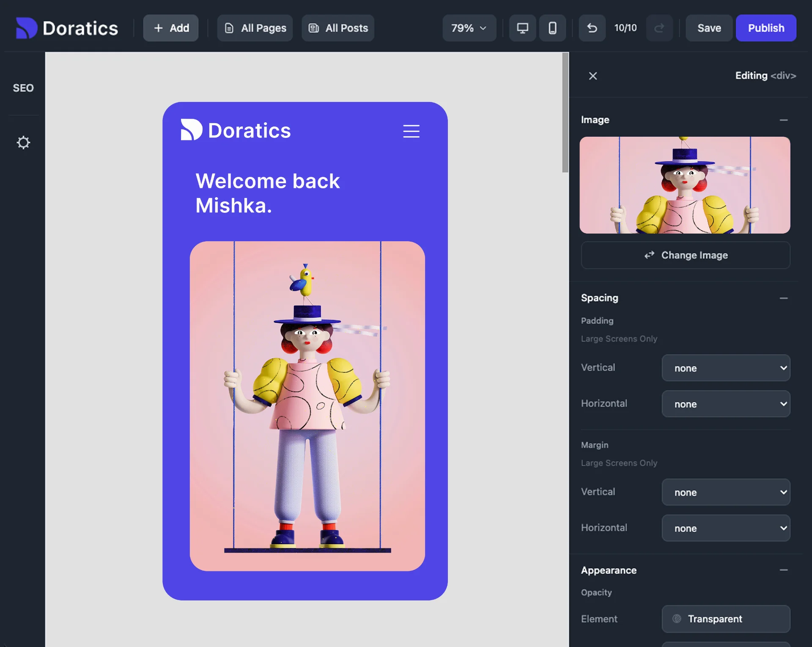
Task: Select the image thumbnail in the Image panel
Action: (x=685, y=185)
